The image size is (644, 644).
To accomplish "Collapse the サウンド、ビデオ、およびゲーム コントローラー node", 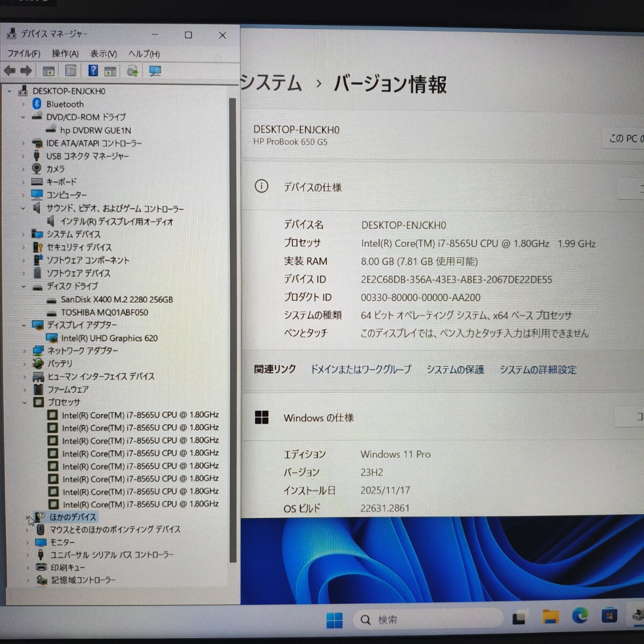I will tap(23, 208).
